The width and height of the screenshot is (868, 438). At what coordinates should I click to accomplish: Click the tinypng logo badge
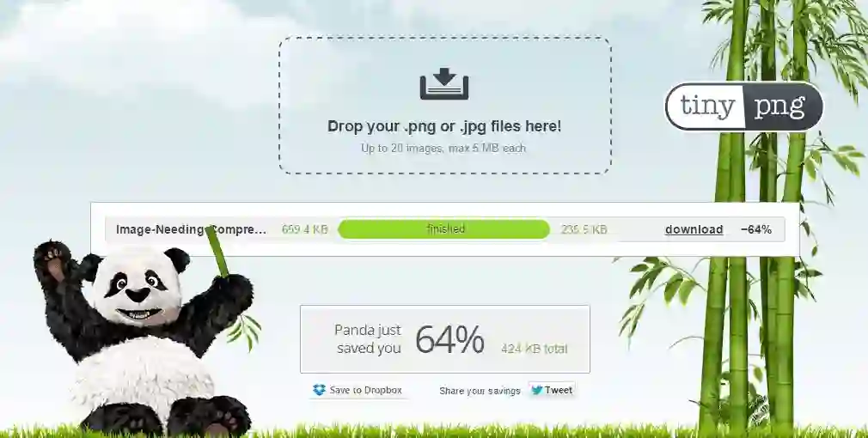point(743,106)
